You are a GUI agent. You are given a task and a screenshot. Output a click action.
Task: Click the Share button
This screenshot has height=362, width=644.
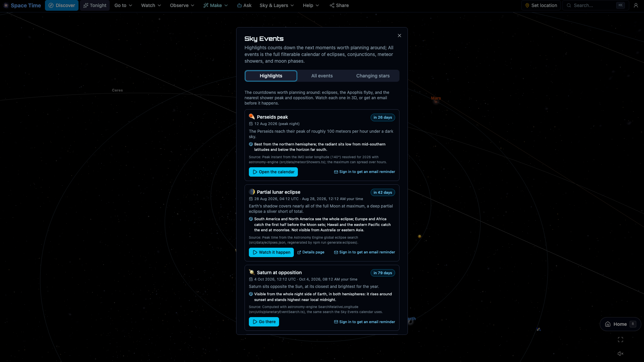coord(339,5)
